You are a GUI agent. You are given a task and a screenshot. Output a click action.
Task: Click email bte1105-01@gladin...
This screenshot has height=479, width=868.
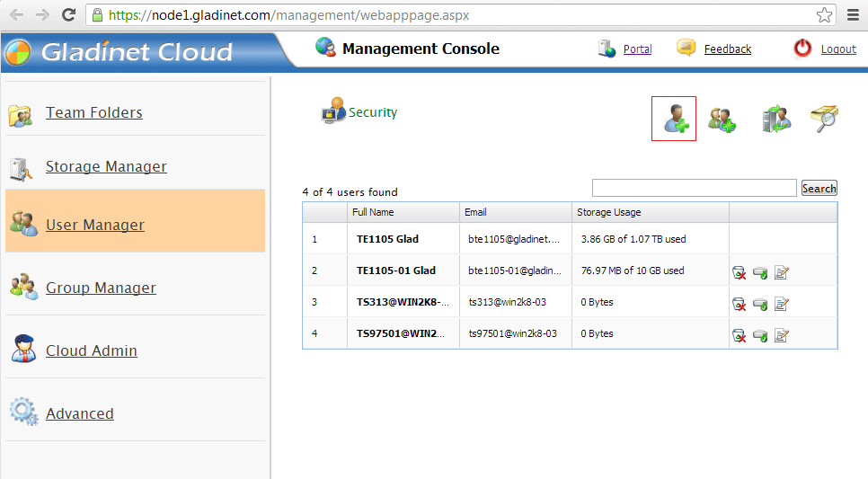(515, 271)
